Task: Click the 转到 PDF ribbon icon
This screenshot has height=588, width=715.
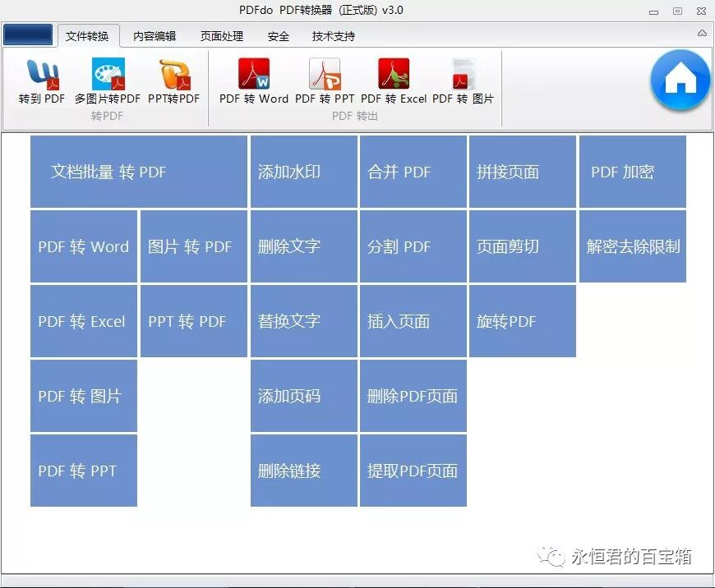Action: pyautogui.click(x=42, y=82)
